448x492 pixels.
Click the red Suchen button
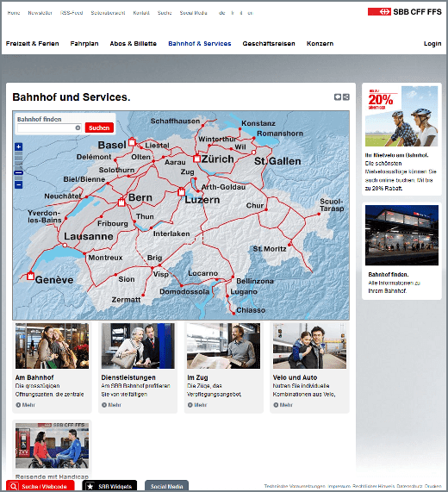(99, 128)
